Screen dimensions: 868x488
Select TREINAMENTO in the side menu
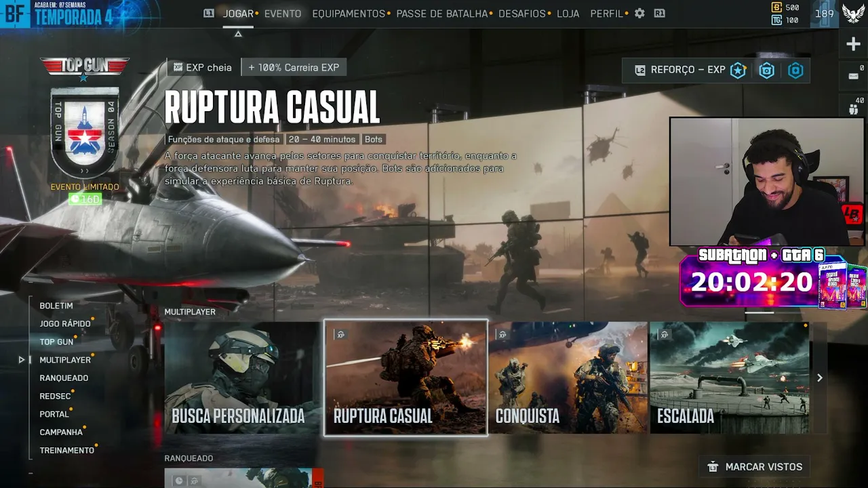[67, 451]
